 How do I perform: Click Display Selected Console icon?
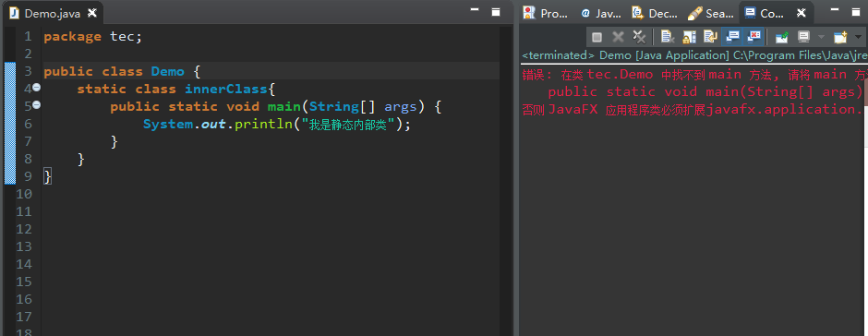(x=803, y=37)
